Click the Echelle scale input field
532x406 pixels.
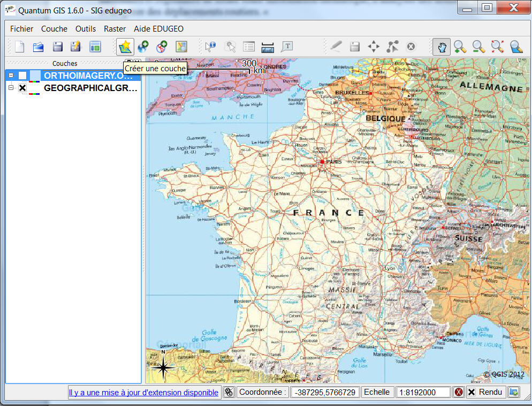coord(423,392)
